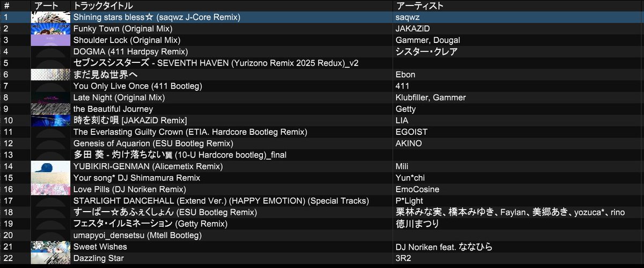
Task: Click artist Klubfiller, Gammer
Action: click(x=430, y=97)
